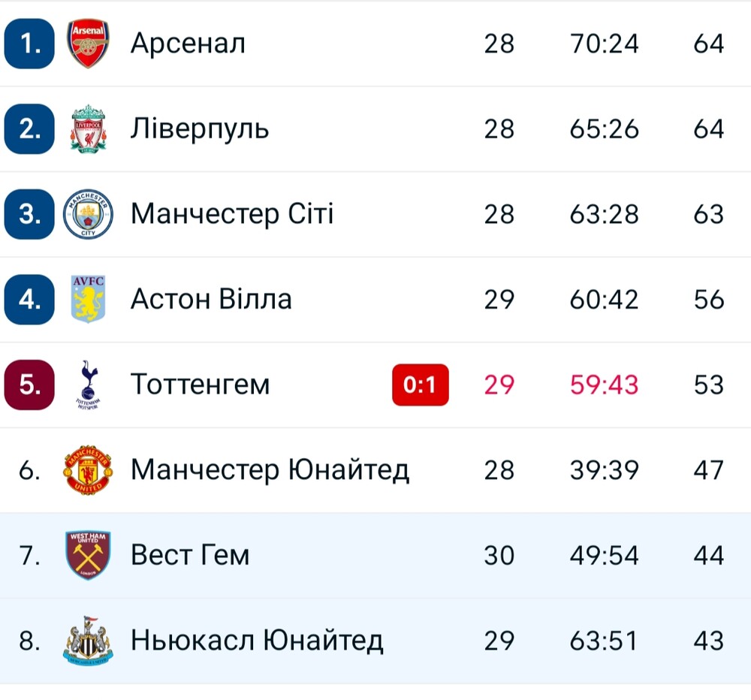Open the red 0:1 live score badge

421,385
